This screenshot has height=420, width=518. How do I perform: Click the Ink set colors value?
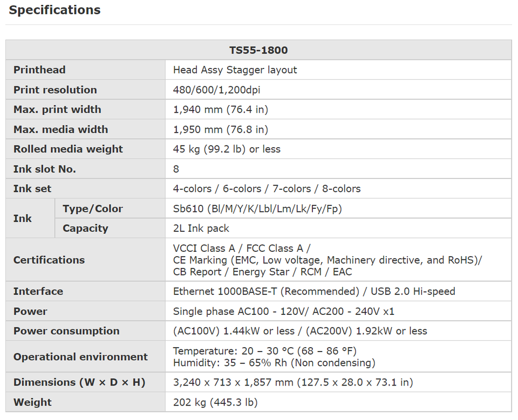(267, 189)
